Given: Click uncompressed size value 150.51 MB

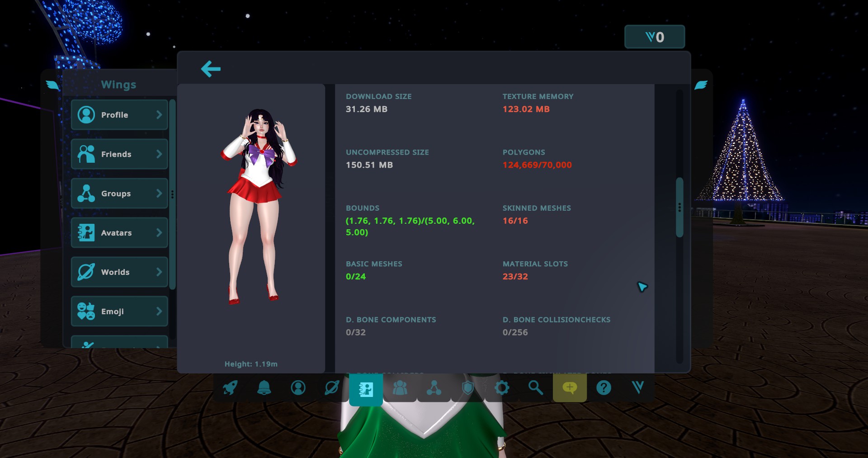Looking at the screenshot, I should (x=369, y=165).
